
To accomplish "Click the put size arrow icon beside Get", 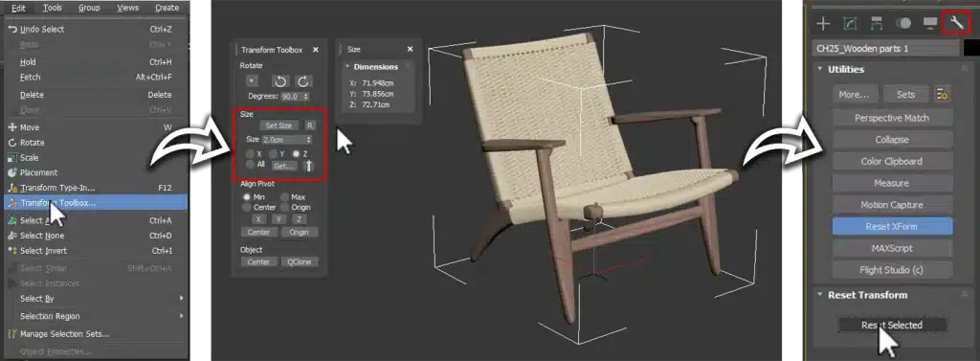I will pos(309,166).
